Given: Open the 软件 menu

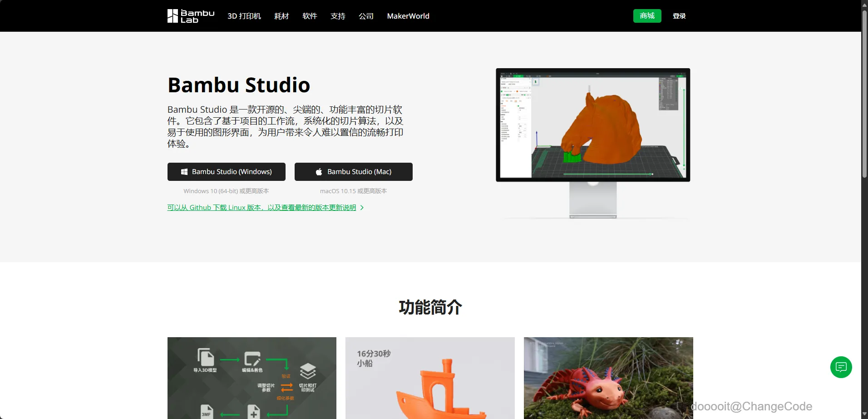Looking at the screenshot, I should click(x=310, y=16).
